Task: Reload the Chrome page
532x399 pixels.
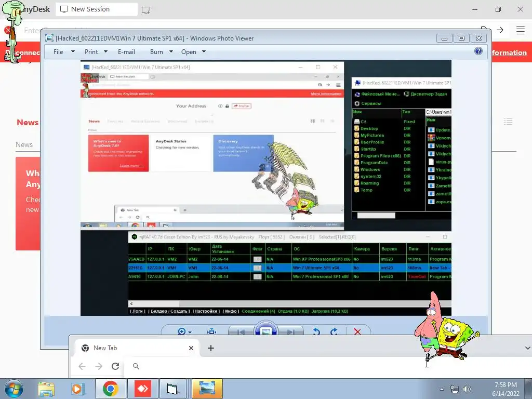Action: point(115,366)
